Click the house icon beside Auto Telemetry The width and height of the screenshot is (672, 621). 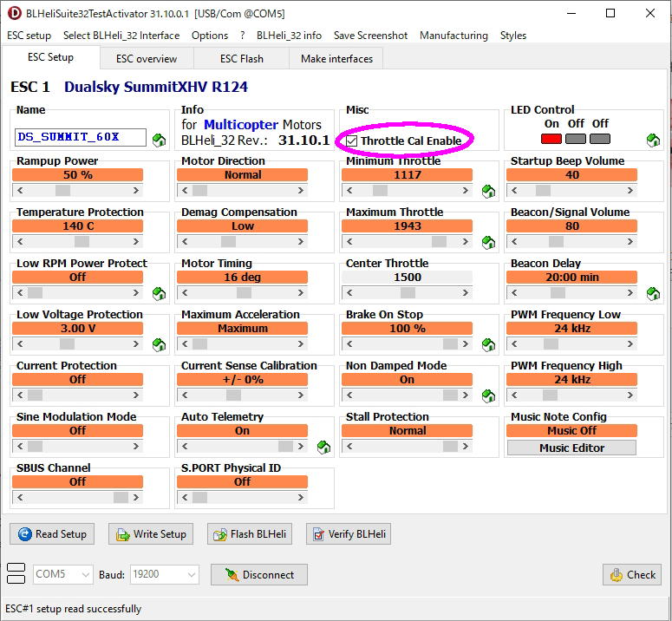pos(323,447)
